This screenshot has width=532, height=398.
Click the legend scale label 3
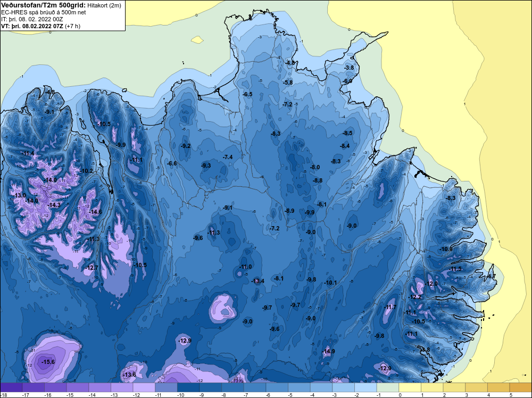[467, 395]
